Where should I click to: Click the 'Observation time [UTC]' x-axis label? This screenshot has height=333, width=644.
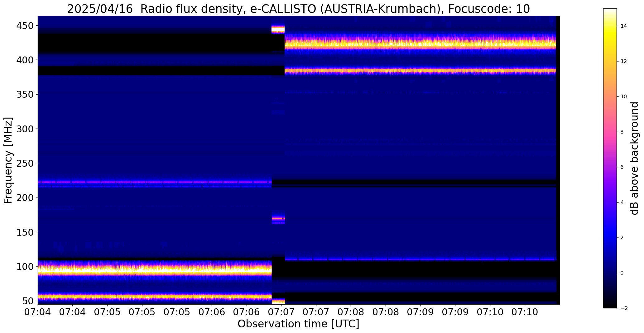tap(298, 324)
